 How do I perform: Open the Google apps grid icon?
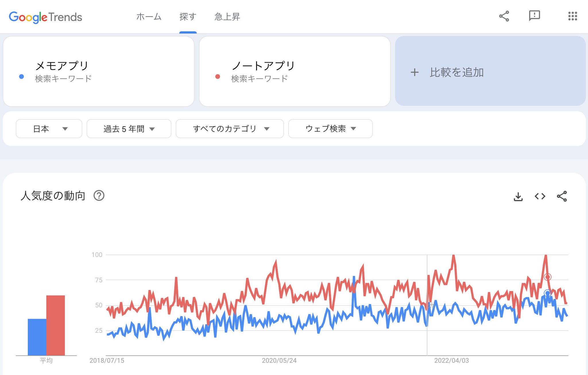tap(572, 16)
